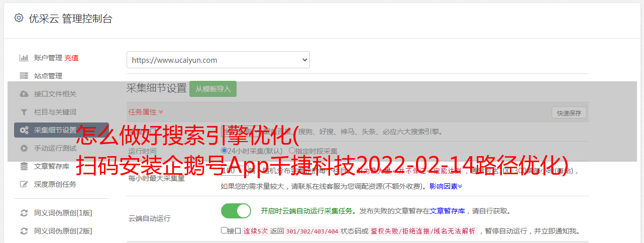Follow the blue 文章暂存库 link in description
This screenshot has width=644, height=243.
(x=448, y=211)
